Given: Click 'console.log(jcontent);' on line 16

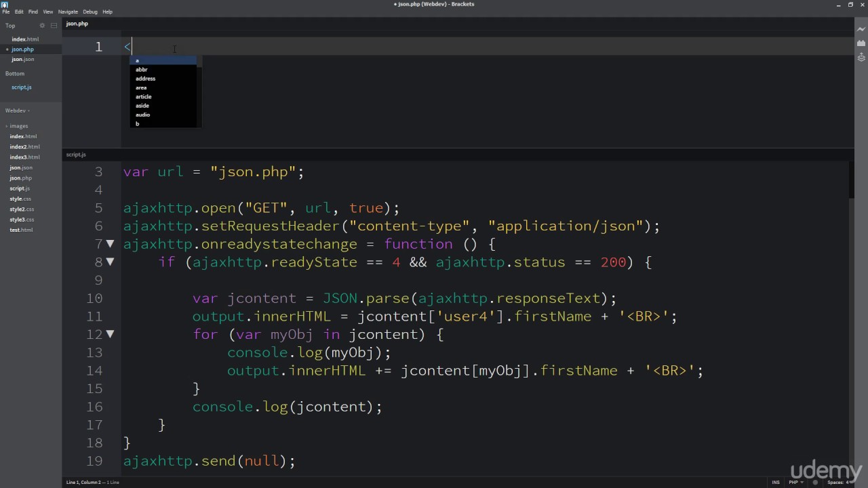Looking at the screenshot, I should (x=288, y=407).
